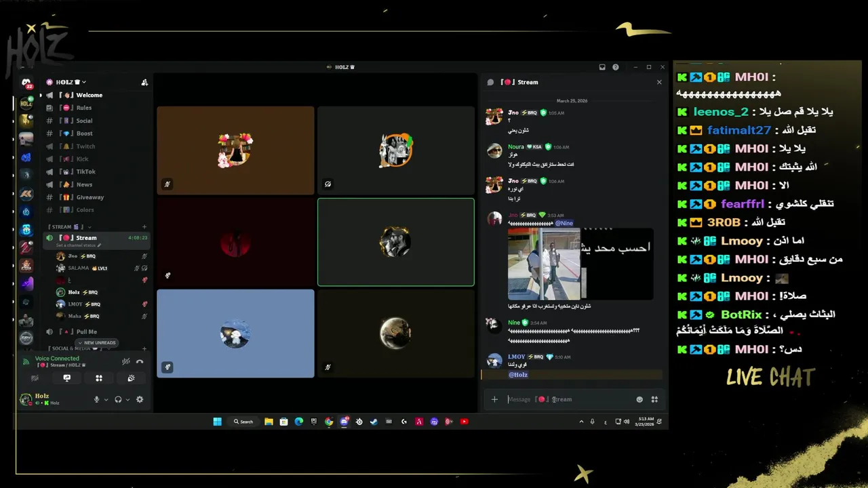Open the dark red video tile

point(235,242)
